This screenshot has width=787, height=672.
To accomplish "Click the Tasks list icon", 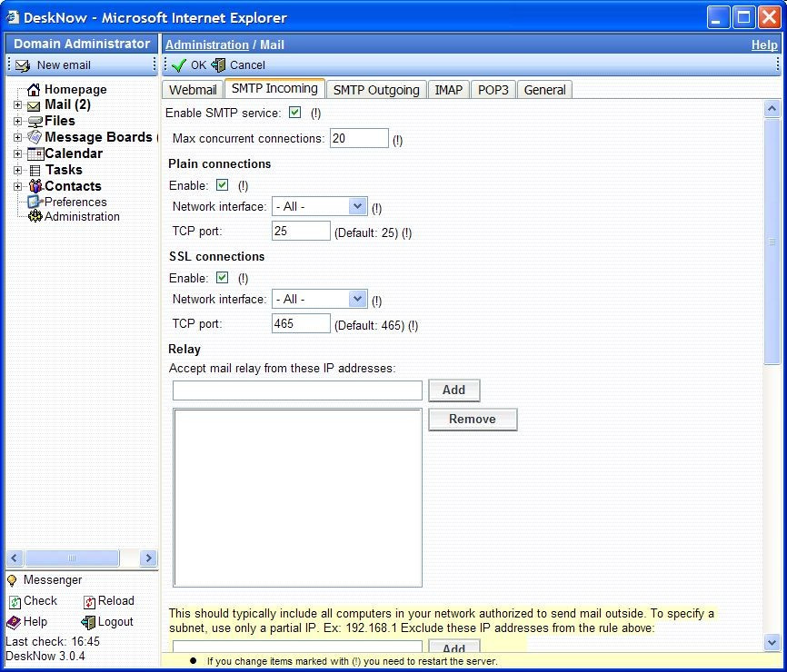I will click(35, 171).
